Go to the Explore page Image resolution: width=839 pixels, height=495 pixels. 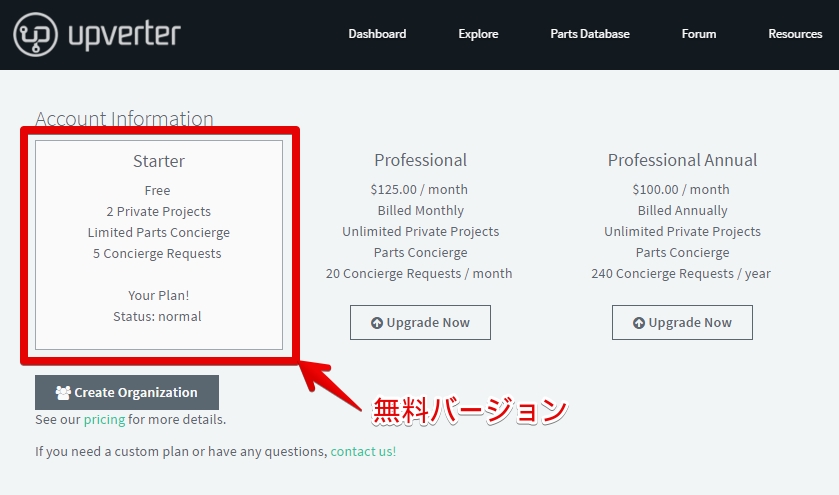[x=478, y=34]
